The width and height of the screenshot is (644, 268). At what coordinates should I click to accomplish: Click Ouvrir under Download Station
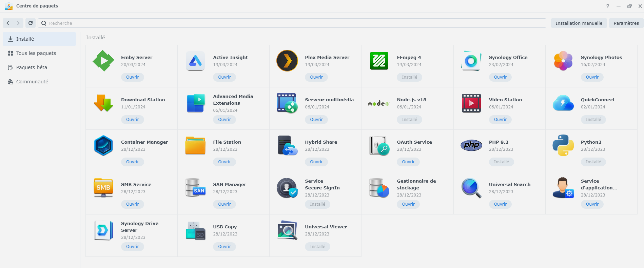tap(133, 120)
